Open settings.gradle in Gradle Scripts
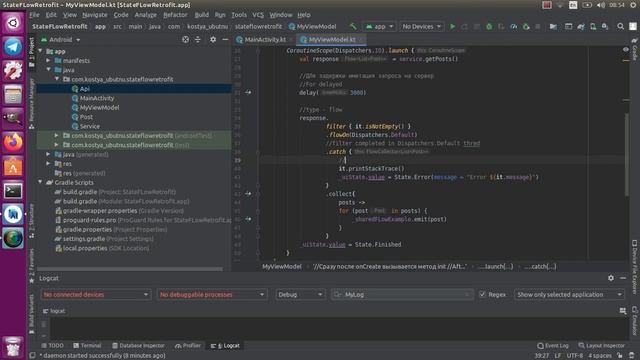 (83, 239)
